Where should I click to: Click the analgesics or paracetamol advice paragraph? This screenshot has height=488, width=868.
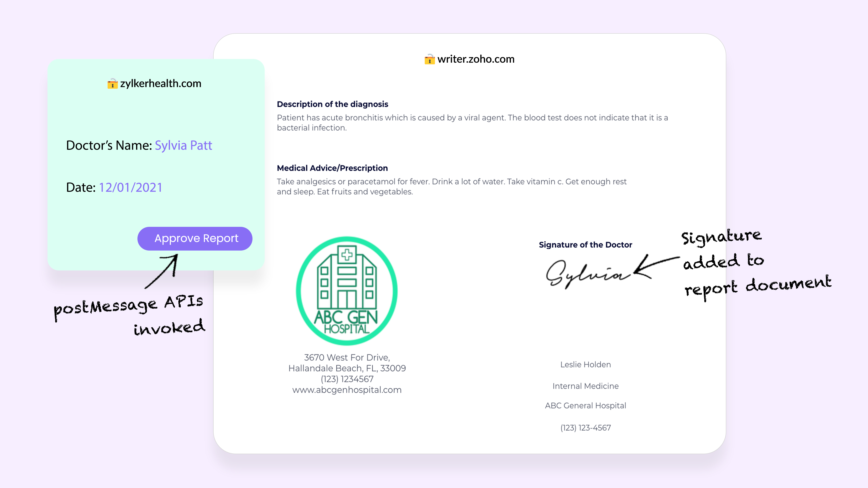(452, 187)
